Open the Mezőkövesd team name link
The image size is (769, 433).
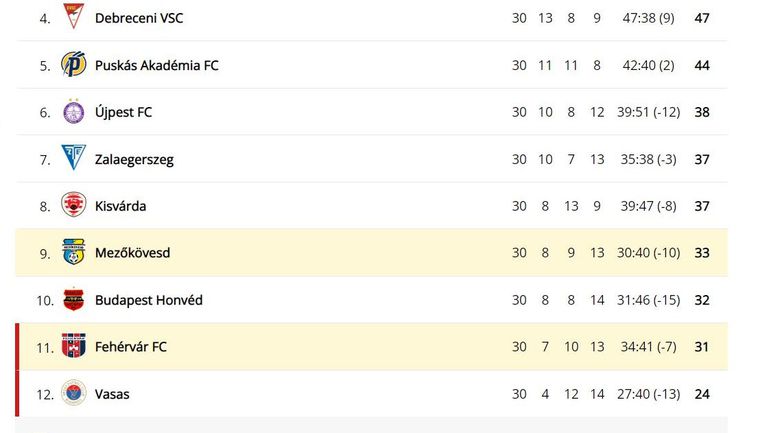pyautogui.click(x=132, y=253)
